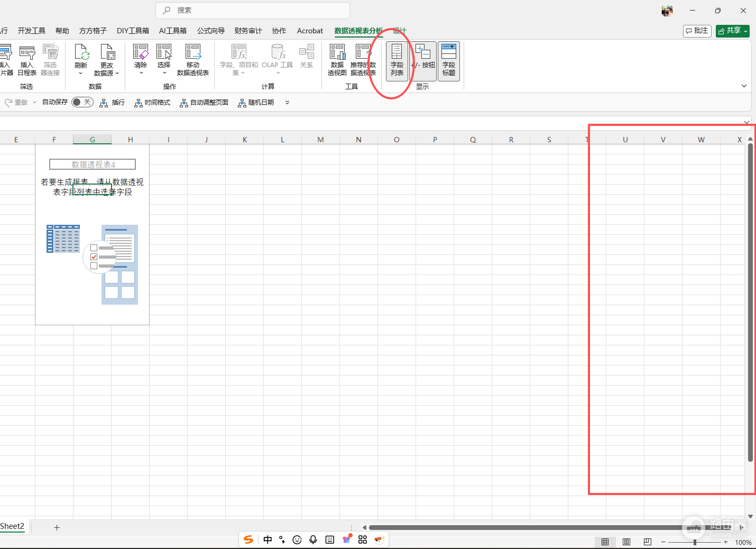Click 推荐的数据透视表 recommended pivot tables icon
Screen dimensions: 756x549
tap(363, 60)
